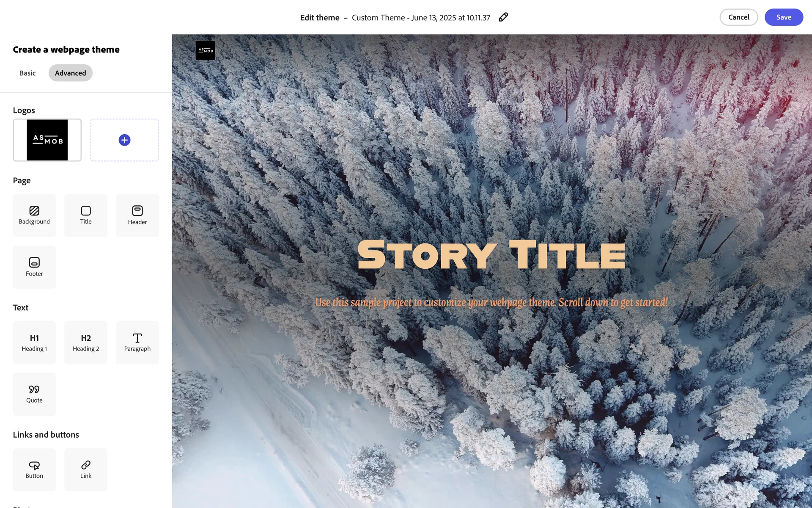Click the small logo in preview header
812x508 pixels.
[206, 50]
